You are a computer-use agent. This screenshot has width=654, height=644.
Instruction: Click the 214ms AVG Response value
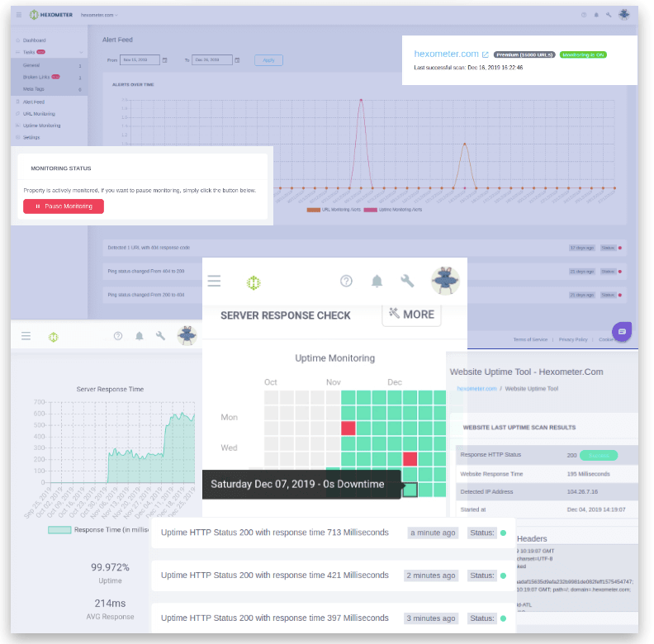coord(110,604)
